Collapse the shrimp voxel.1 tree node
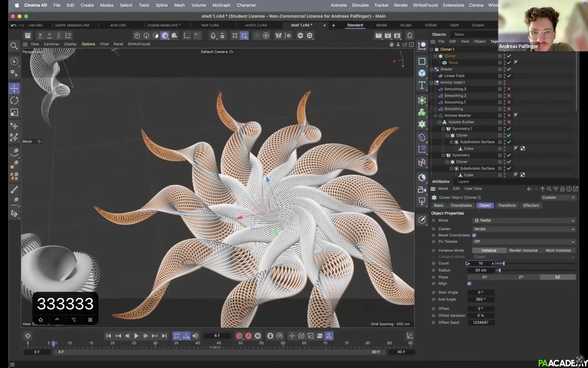Screen dimensions: 588x368 pos(432,83)
